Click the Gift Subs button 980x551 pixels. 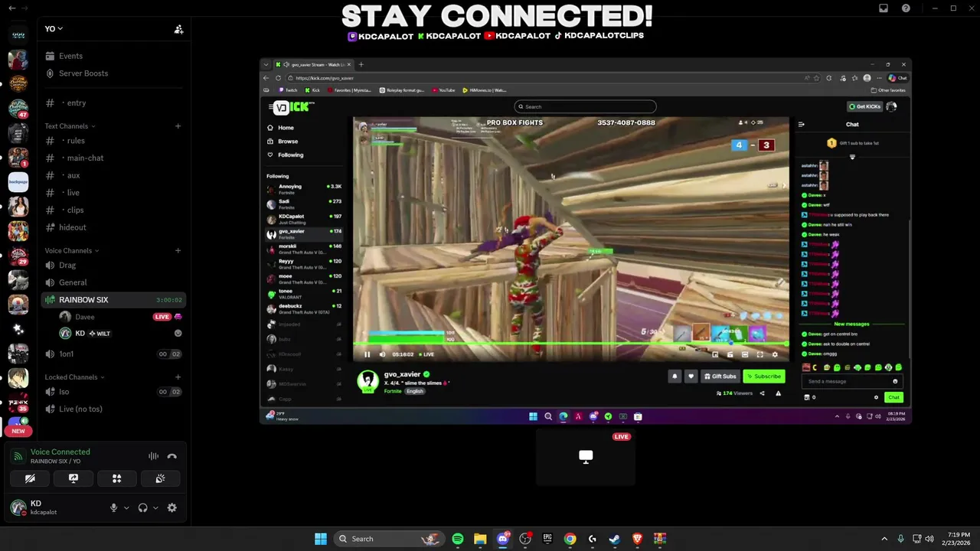click(720, 376)
